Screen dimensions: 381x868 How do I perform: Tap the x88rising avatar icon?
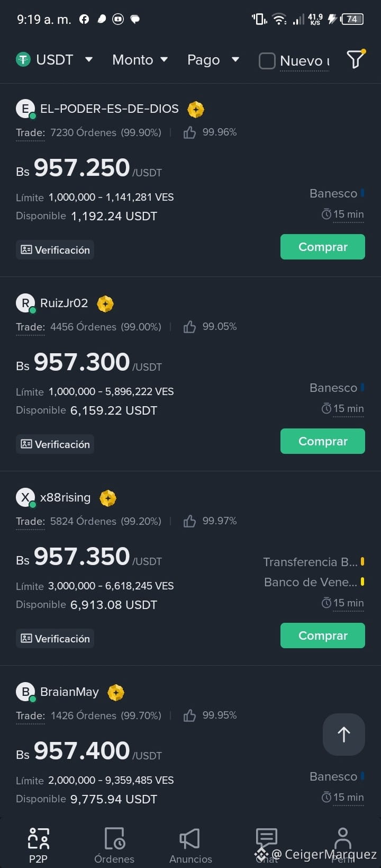point(25,498)
